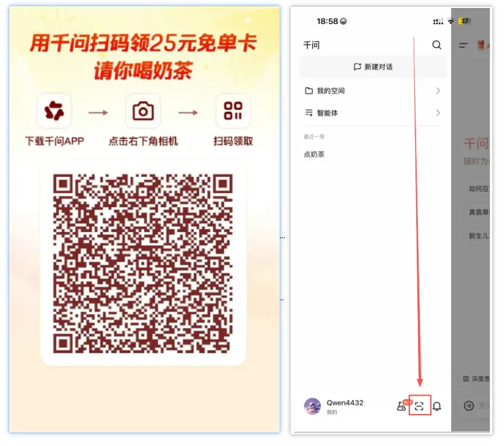Screen dimensions: 504x446
Task: Click the 最近一周 section label
Action: pyautogui.click(x=314, y=137)
